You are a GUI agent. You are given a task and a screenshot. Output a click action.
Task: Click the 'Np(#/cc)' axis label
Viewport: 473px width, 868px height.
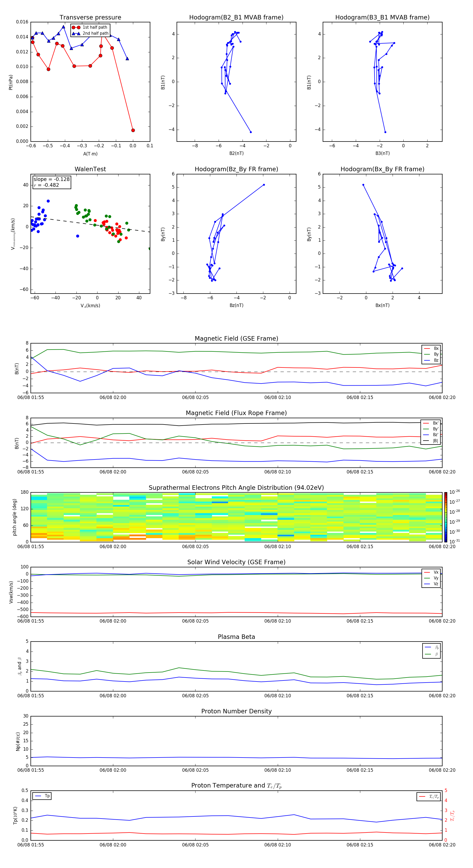(18, 741)
